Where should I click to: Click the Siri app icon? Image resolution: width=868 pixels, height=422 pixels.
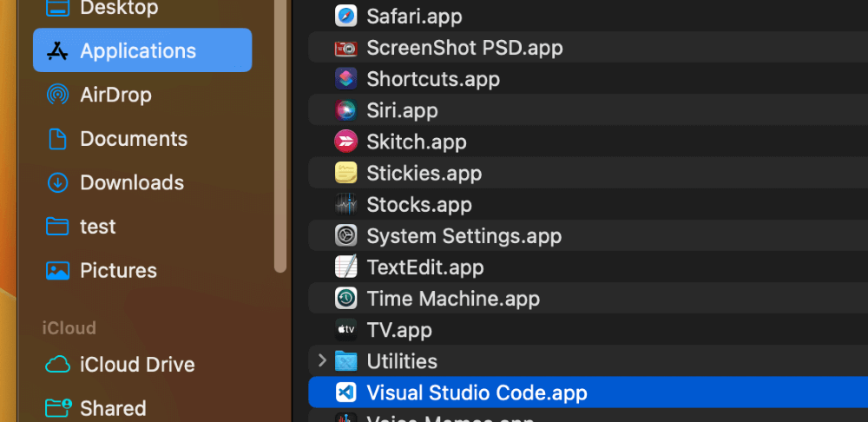(346, 110)
